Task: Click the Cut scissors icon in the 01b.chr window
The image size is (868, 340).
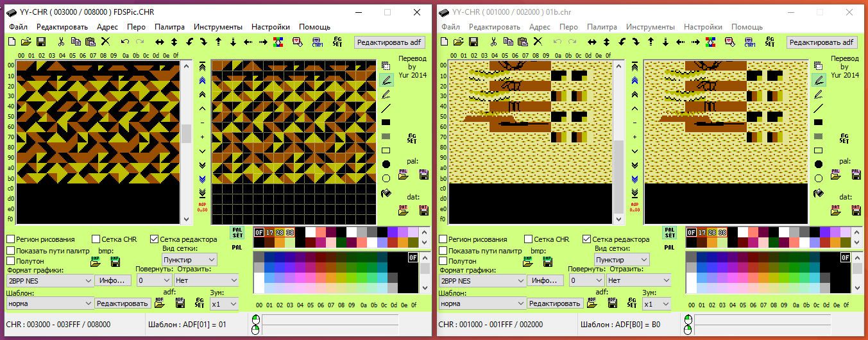Action: tap(493, 42)
